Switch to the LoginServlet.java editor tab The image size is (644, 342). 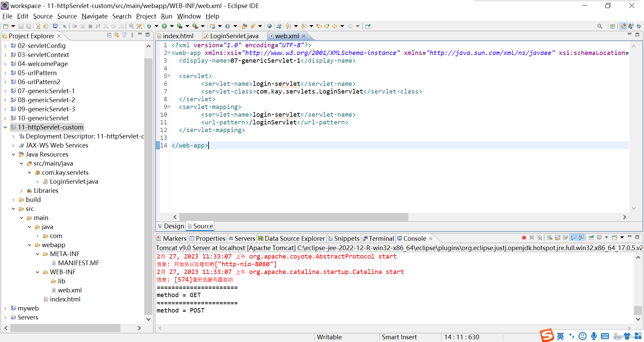click(234, 36)
